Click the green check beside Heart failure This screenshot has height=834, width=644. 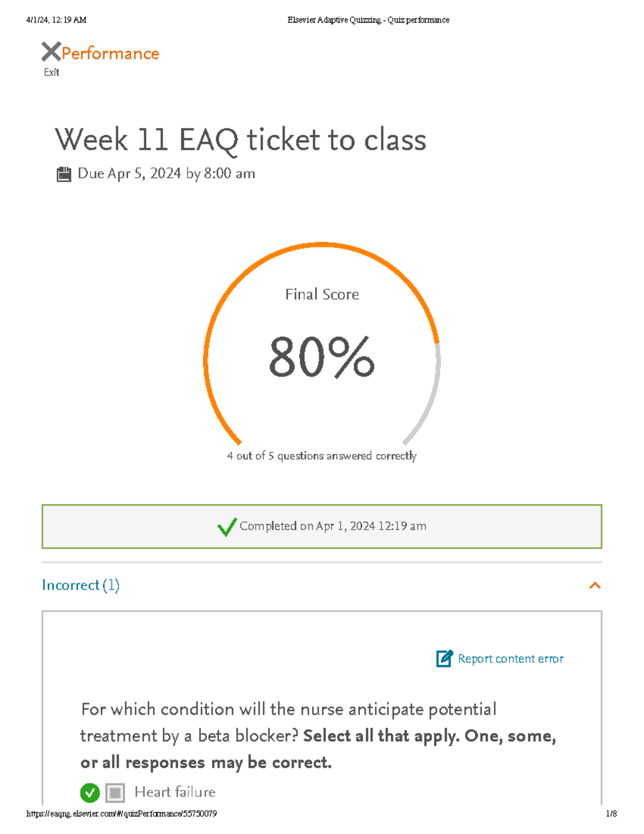coord(90,792)
